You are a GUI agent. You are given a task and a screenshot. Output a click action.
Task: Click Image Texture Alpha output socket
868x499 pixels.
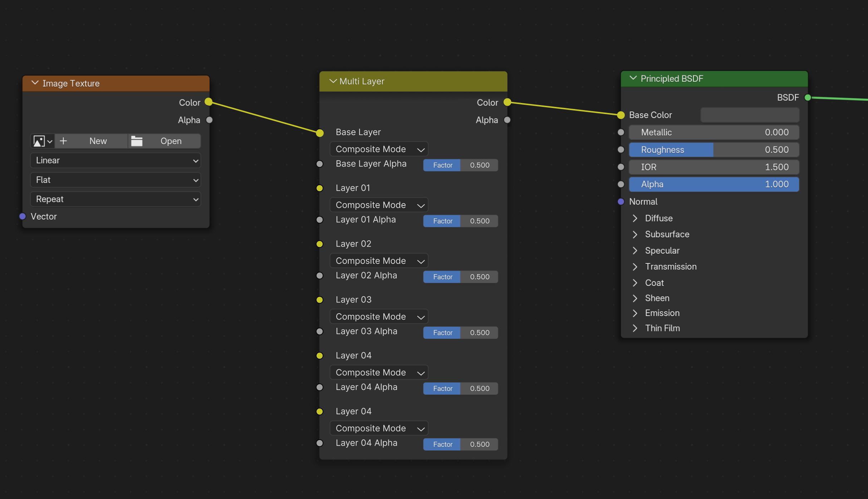210,120
